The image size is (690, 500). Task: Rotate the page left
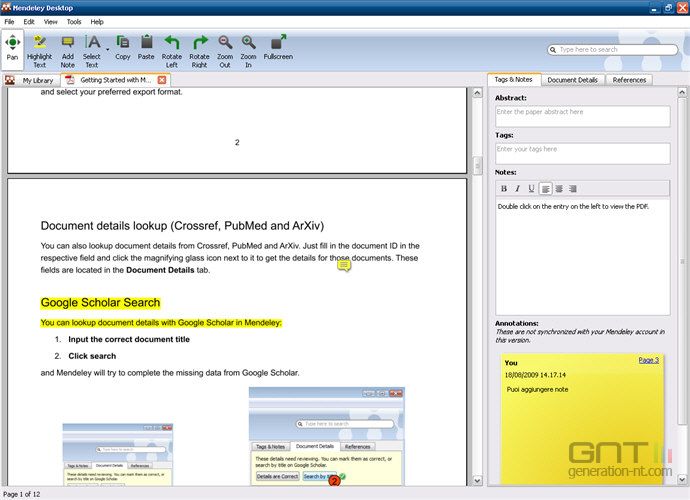click(172, 48)
